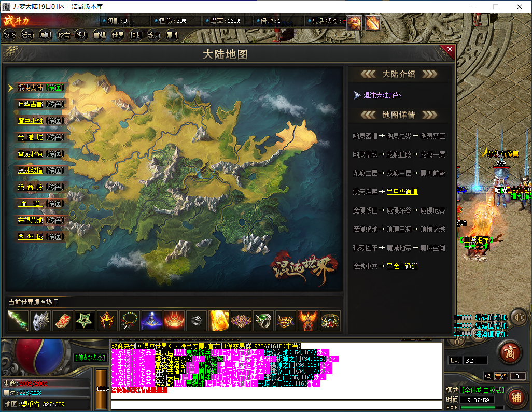Click the 主城推荐 开荒之地 label
532x412 pixels.
[x=477, y=243]
